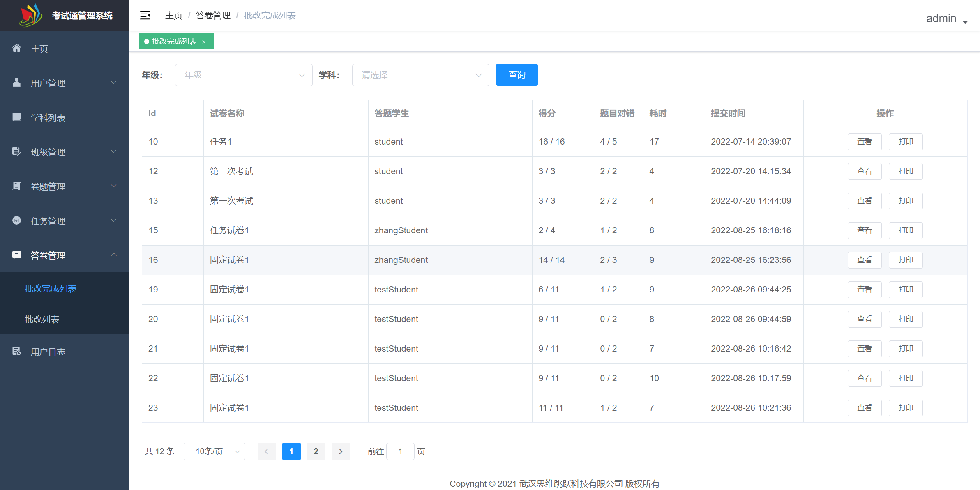Collapse sidebar with the hamburger icon

click(145, 15)
